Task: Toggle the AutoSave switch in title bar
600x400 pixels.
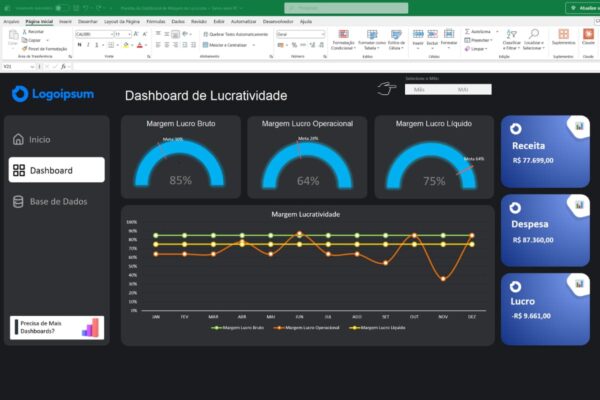Action: pyautogui.click(x=62, y=8)
